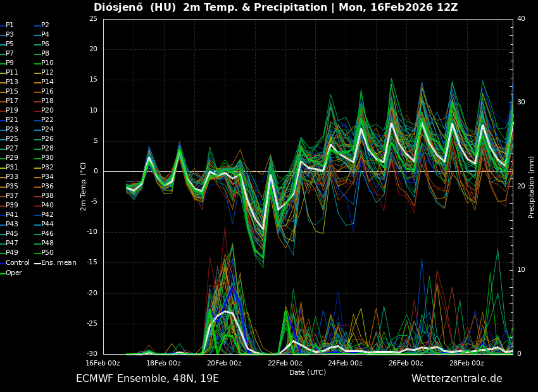The image size is (538, 392).
Task: Click the Date (UTC) axis label
Action: (x=308, y=372)
